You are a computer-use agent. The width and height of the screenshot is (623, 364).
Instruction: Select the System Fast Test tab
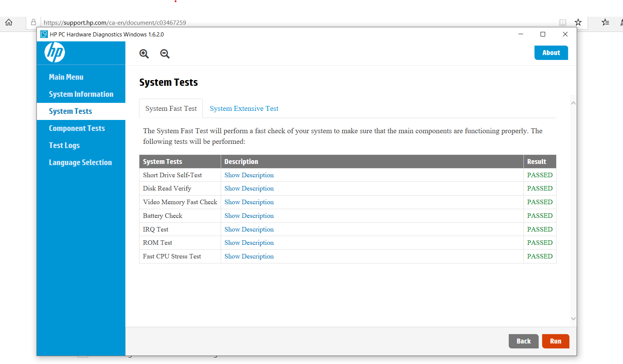pos(171,109)
